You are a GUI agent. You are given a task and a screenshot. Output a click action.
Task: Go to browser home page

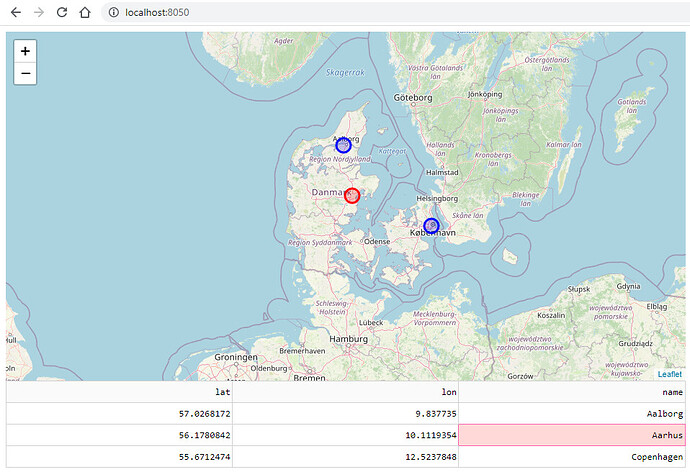click(x=85, y=12)
